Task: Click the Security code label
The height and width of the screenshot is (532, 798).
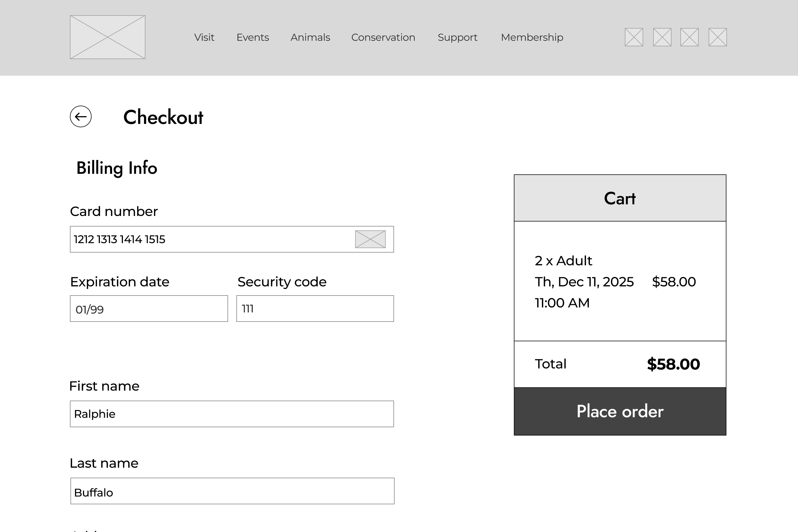Action: pyautogui.click(x=282, y=282)
